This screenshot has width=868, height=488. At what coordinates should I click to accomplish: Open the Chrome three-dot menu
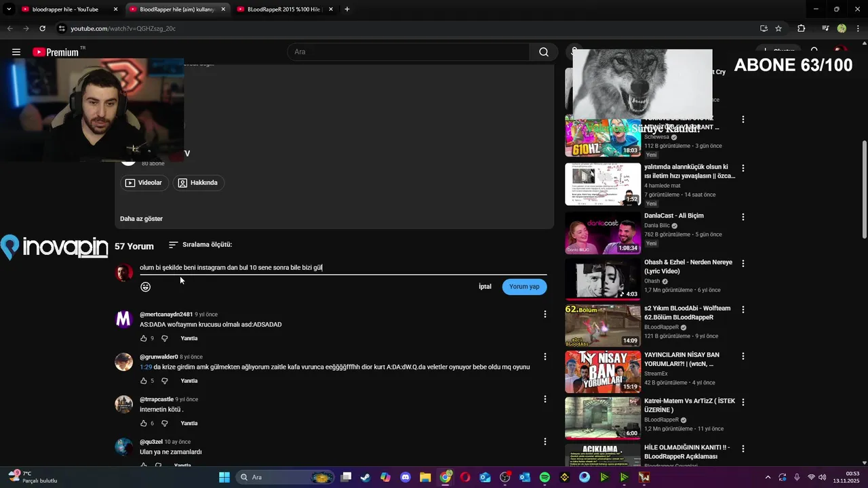[859, 28]
